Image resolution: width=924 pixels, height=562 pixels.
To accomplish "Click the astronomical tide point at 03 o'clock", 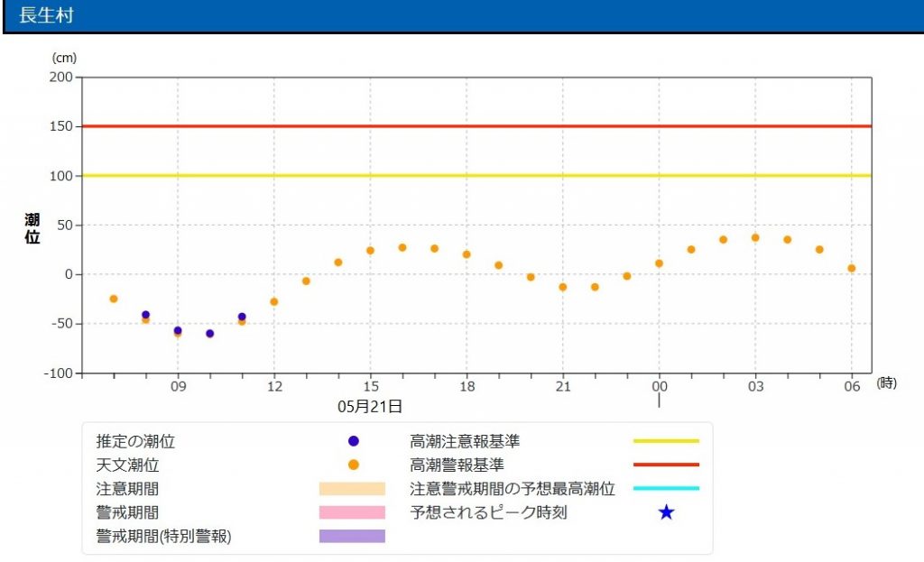I will point(755,237).
